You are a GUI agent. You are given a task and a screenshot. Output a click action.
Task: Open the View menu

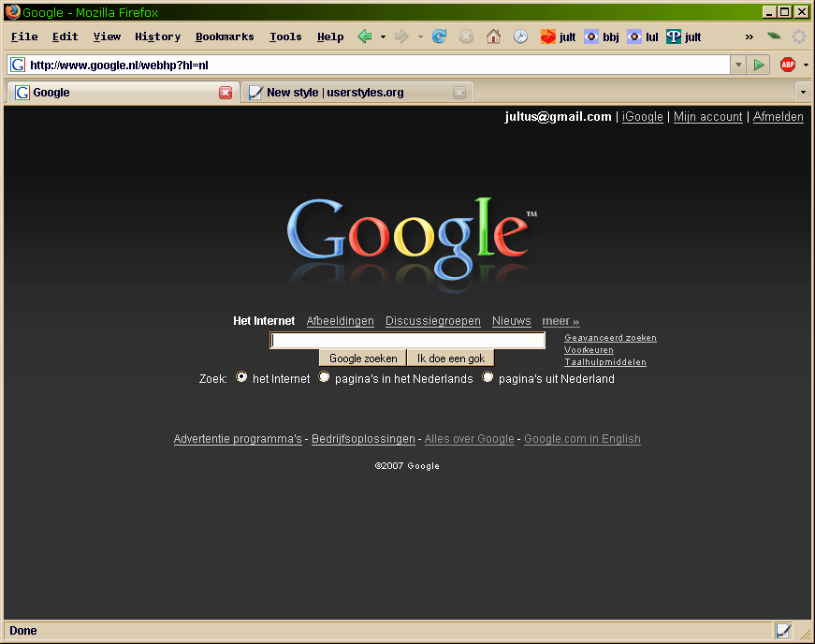107,37
